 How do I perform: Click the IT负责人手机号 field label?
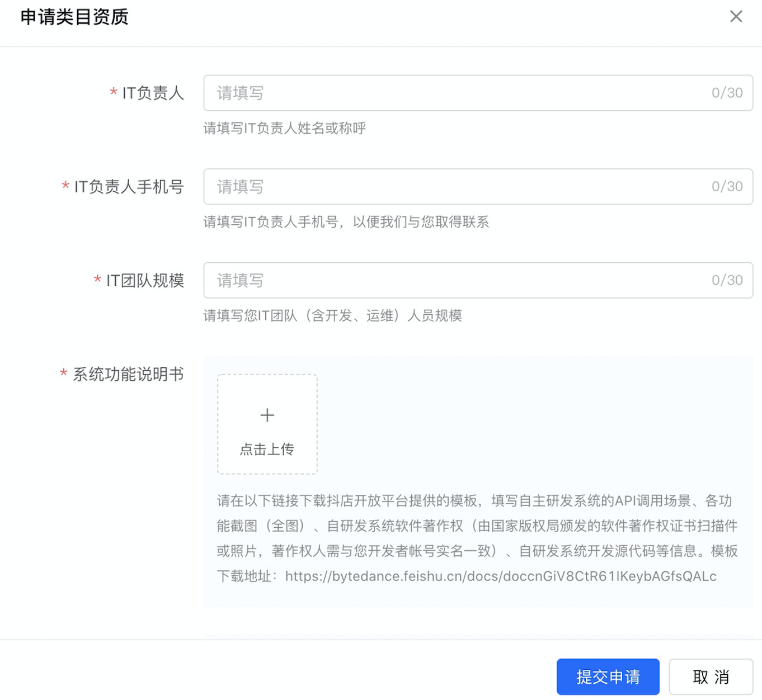pyautogui.click(x=129, y=186)
